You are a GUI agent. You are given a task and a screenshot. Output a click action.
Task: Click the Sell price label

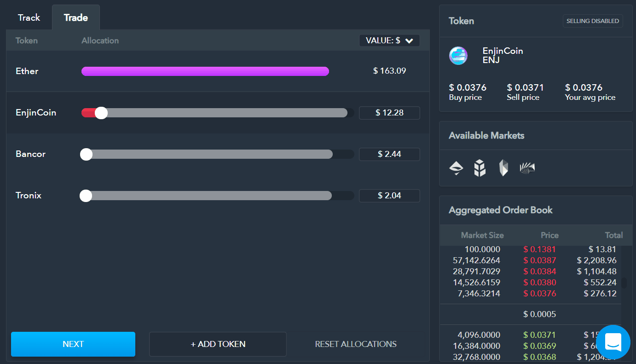523,98
